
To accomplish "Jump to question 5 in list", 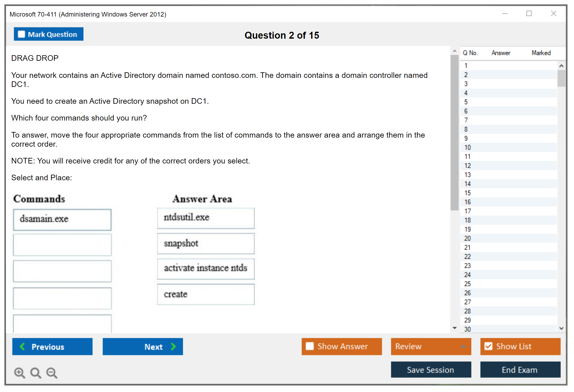I will (x=466, y=102).
